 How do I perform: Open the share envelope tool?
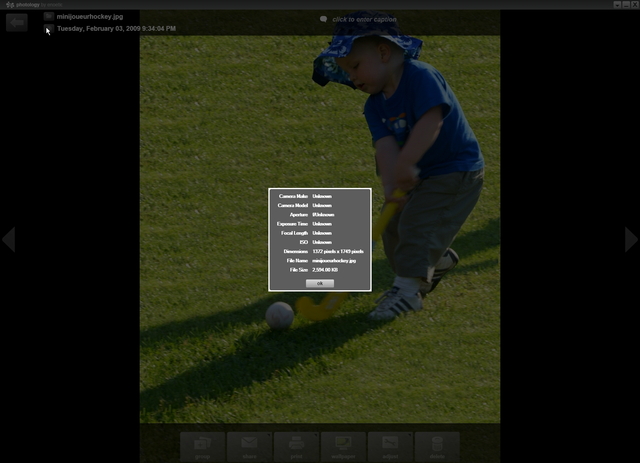coord(250,446)
